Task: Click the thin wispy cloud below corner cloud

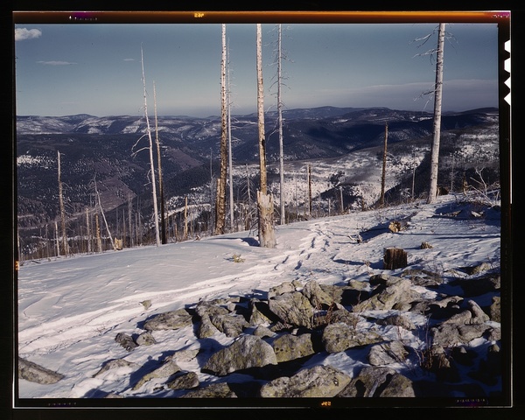Action: 57,63
